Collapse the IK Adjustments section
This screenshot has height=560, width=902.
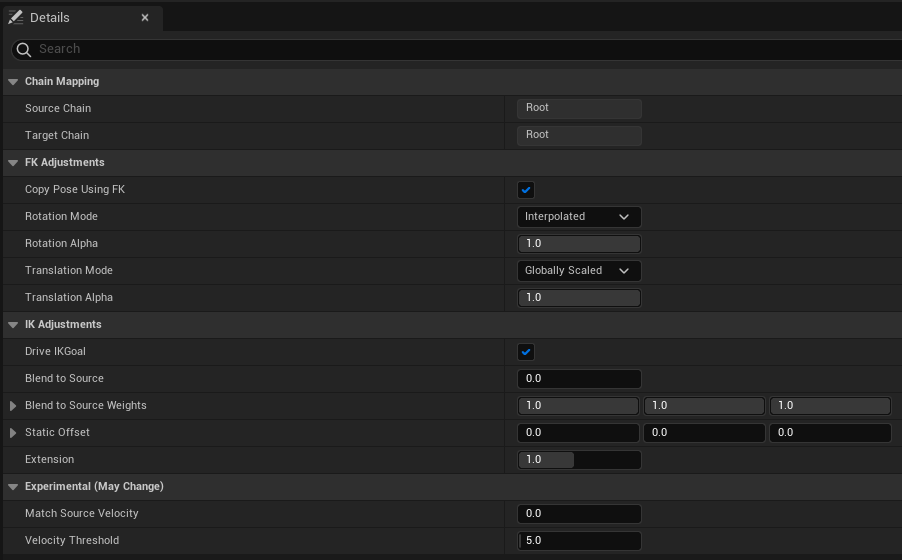point(13,325)
